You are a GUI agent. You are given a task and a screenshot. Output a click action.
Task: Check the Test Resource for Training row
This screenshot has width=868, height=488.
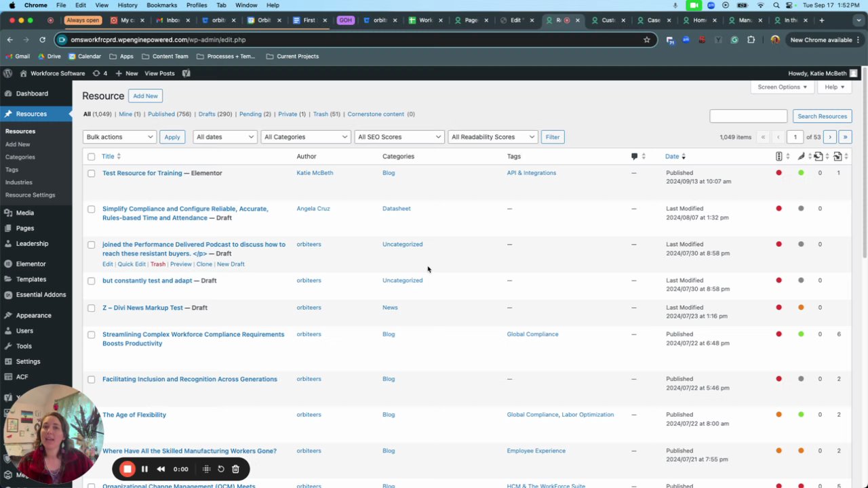pyautogui.click(x=92, y=173)
